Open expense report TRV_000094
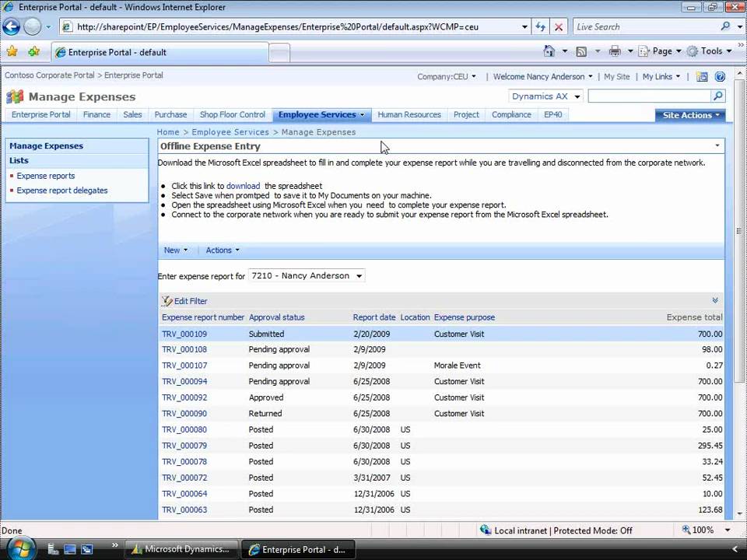Viewport: 747px width, 560px height. [184, 381]
